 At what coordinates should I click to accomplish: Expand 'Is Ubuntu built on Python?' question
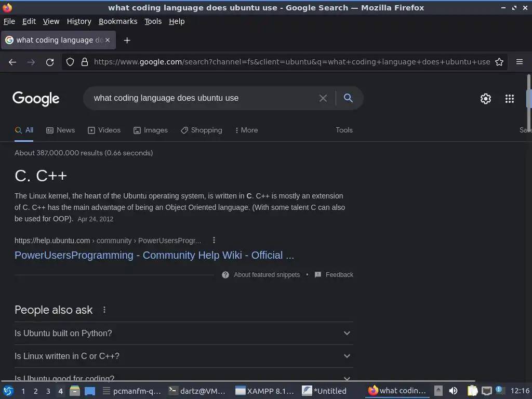tap(183, 334)
